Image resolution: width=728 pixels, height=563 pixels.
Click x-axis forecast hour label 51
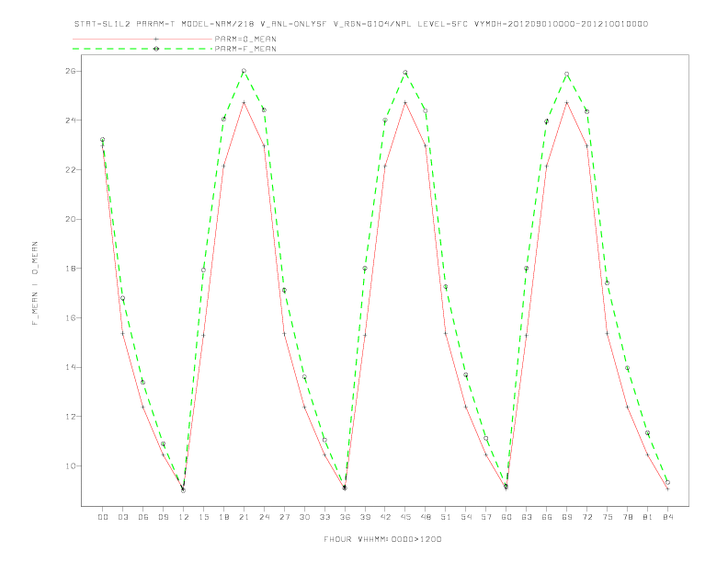[x=446, y=517]
